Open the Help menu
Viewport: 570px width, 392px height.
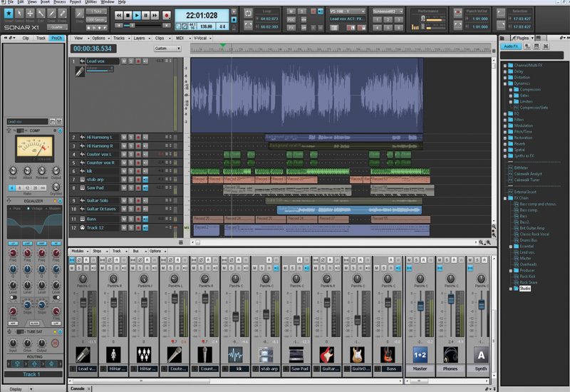coord(122,2)
